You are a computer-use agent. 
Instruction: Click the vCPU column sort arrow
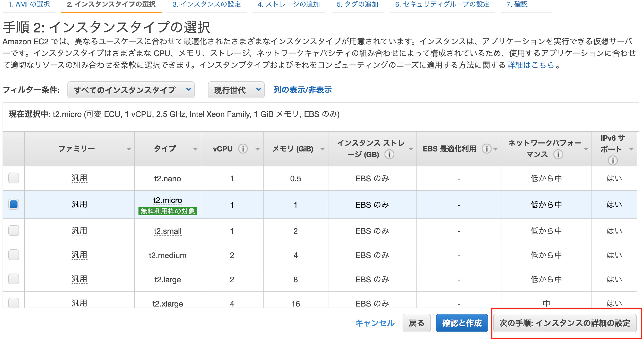point(257,149)
